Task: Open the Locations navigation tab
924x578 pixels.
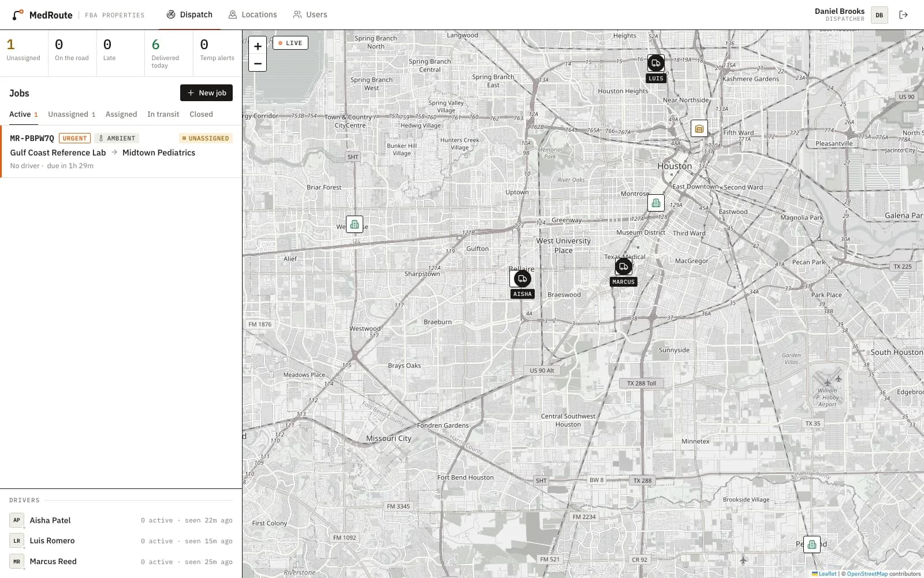Action: coord(252,14)
